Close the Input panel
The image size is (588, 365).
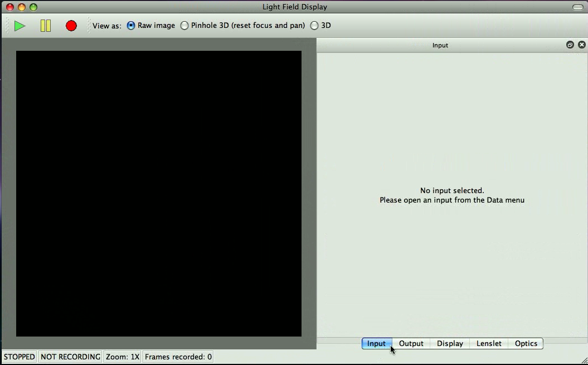(x=582, y=45)
